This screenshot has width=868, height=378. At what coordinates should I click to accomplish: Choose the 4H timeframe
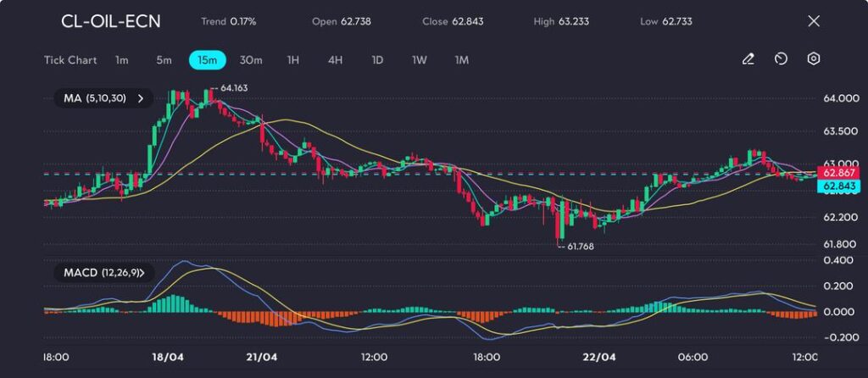coord(336,60)
